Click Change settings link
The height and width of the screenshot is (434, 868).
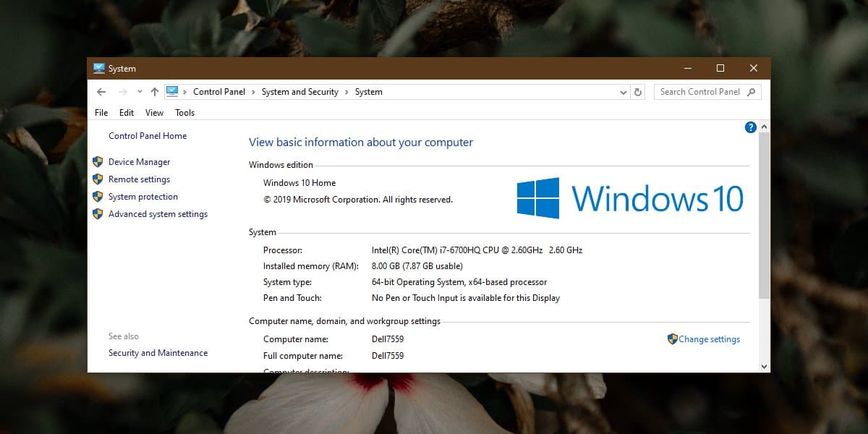709,339
